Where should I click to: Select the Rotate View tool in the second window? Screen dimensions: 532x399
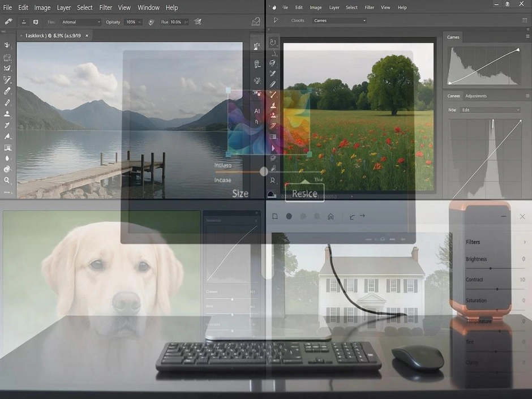point(272,41)
